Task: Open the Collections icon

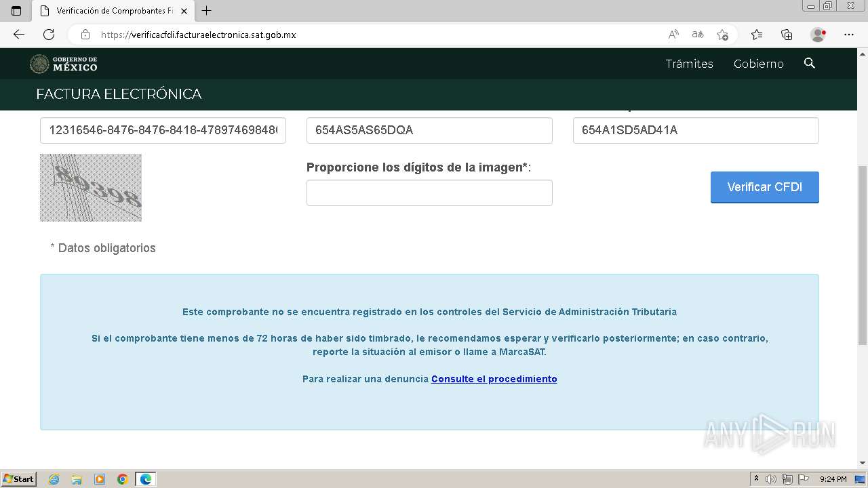Action: [x=787, y=35]
